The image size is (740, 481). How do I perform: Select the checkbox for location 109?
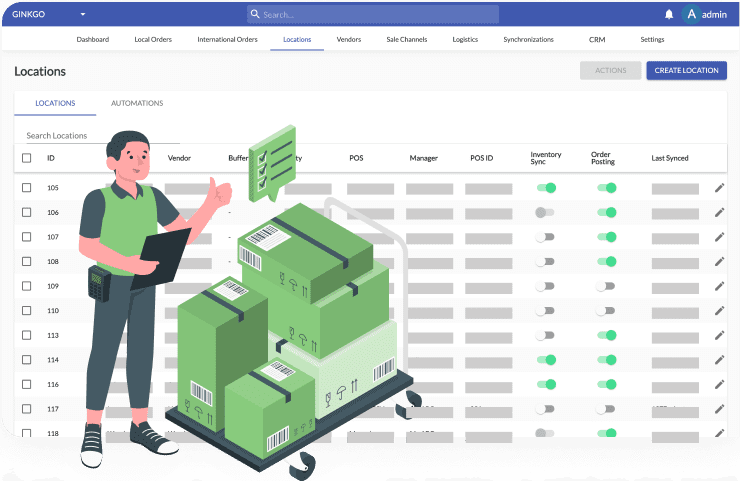(x=26, y=286)
